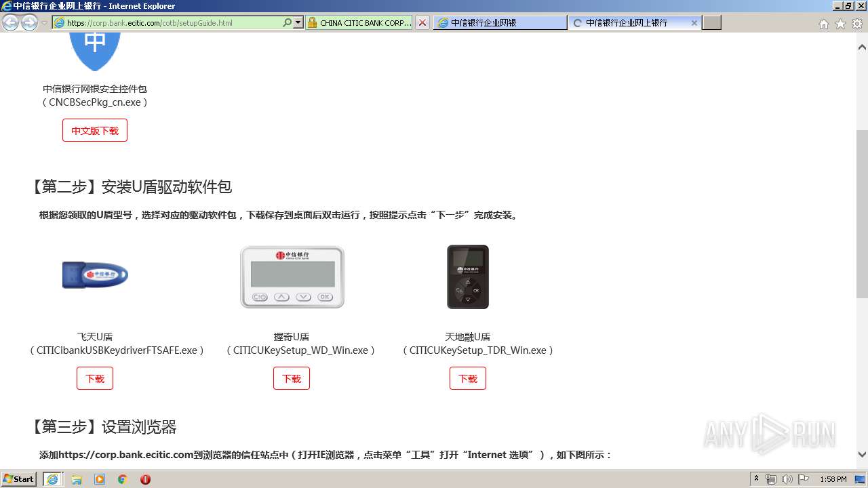Open the Tools gear icon
Image resolution: width=868 pixels, height=488 pixels.
pos(857,24)
